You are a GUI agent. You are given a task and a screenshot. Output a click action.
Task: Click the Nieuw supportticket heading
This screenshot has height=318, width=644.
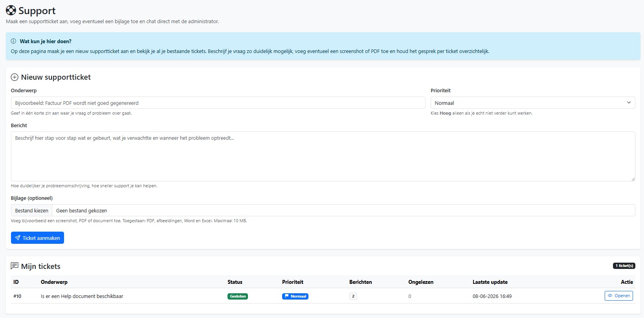pyautogui.click(x=56, y=77)
